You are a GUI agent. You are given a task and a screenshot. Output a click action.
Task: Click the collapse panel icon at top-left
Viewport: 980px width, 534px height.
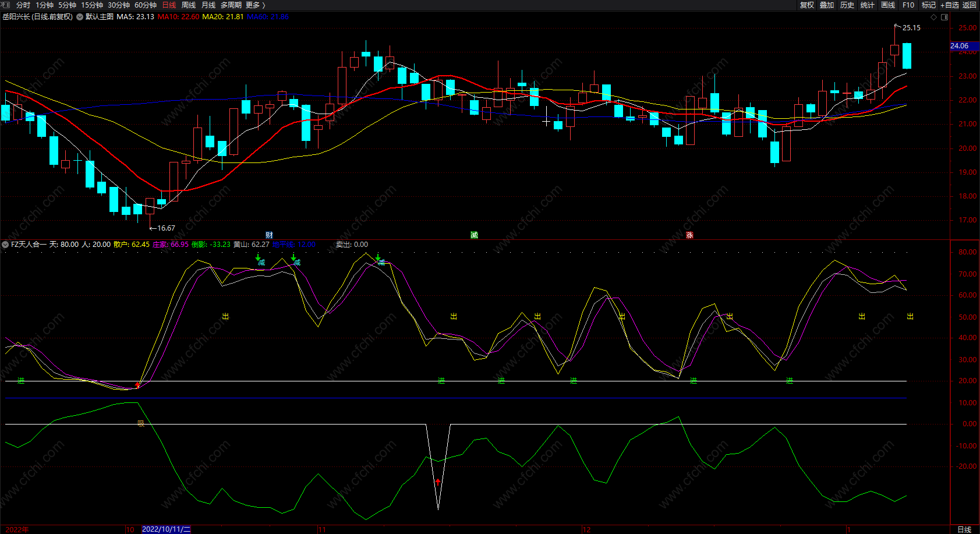[5, 5]
